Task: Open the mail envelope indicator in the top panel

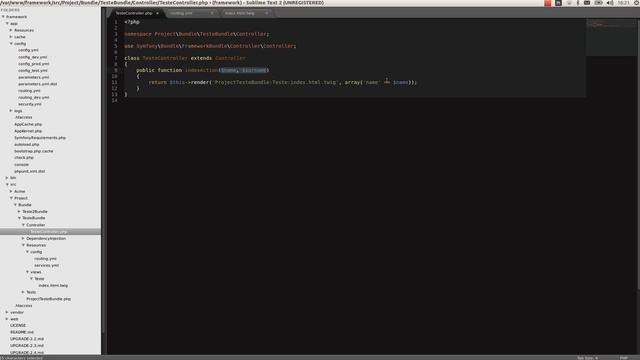Action: click(587, 3)
